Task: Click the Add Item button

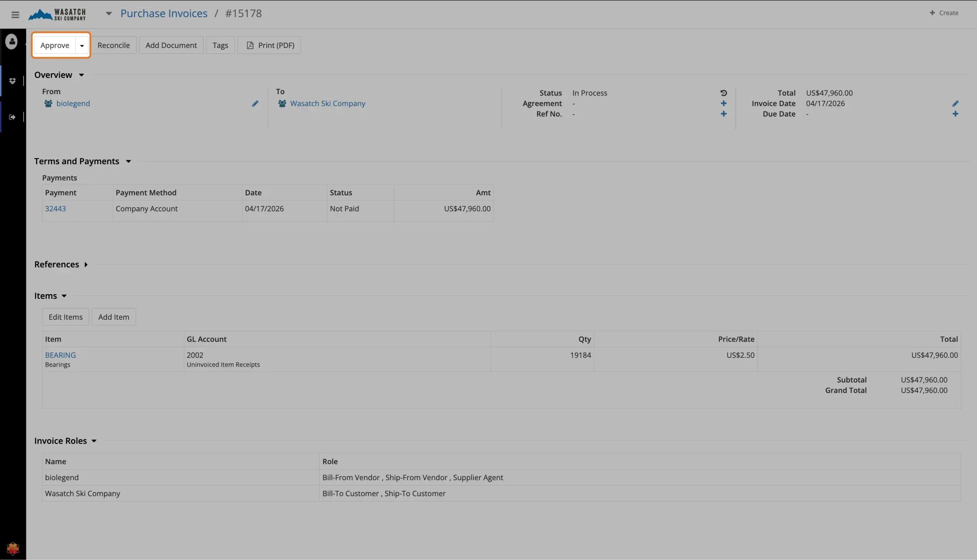Action: coord(114,317)
